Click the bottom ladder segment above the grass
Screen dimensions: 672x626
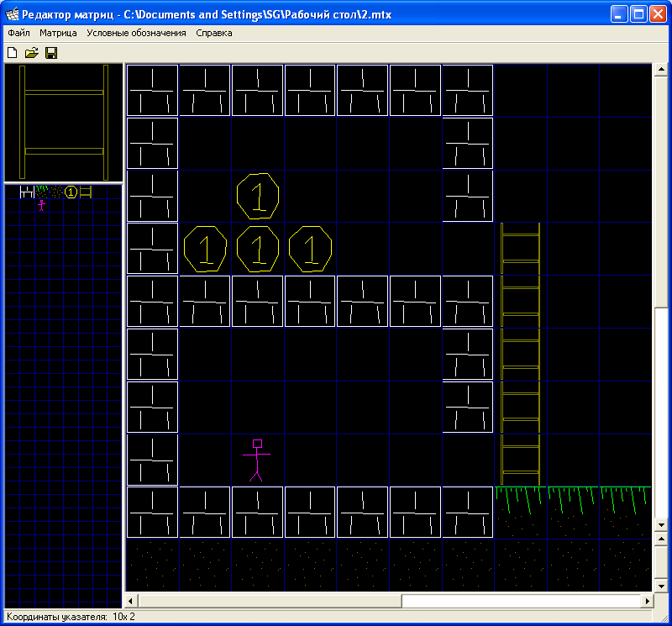[x=520, y=460]
